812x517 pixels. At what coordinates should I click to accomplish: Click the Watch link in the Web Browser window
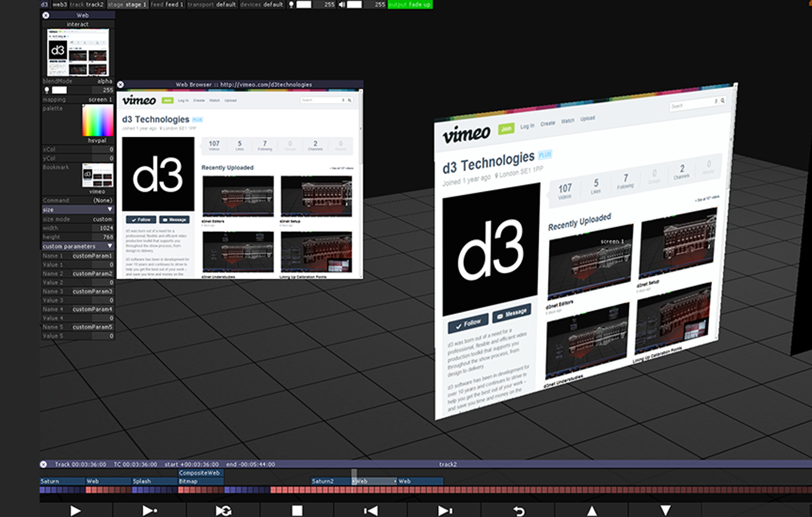(x=214, y=101)
